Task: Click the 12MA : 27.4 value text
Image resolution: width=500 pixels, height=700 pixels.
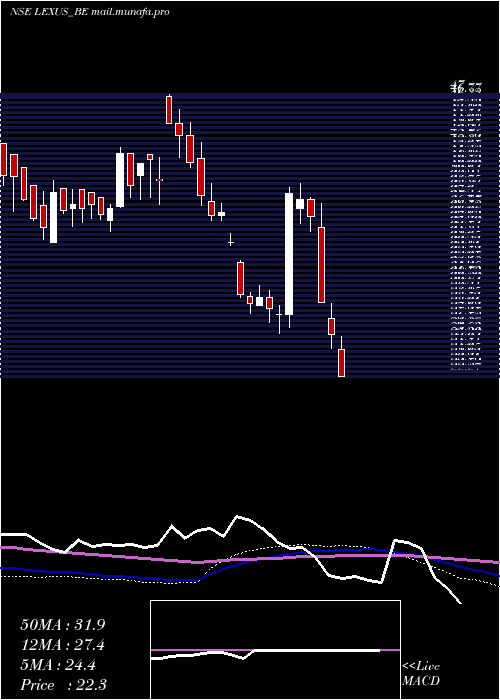Action: 62,645
